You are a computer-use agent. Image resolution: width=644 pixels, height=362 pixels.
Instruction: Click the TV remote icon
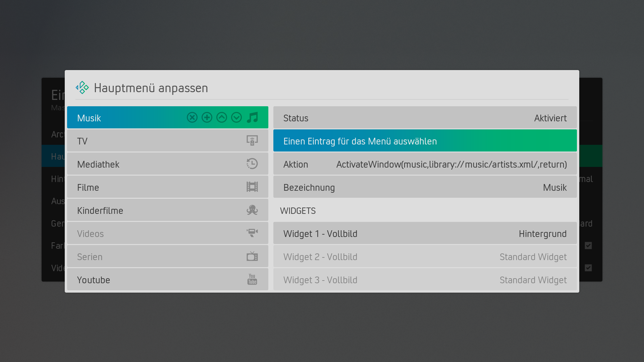252,140
